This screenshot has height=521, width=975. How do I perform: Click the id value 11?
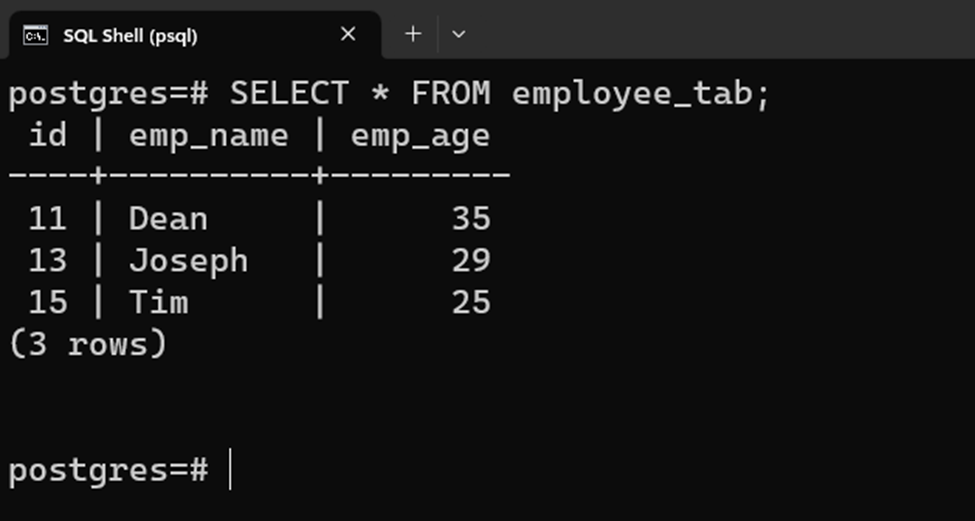pos(48,219)
